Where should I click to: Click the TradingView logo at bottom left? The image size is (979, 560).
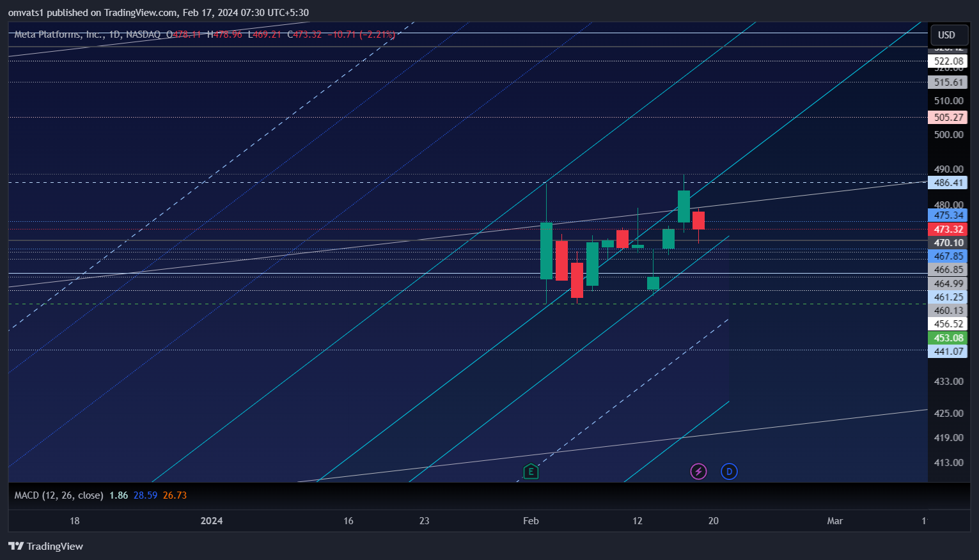click(x=45, y=546)
